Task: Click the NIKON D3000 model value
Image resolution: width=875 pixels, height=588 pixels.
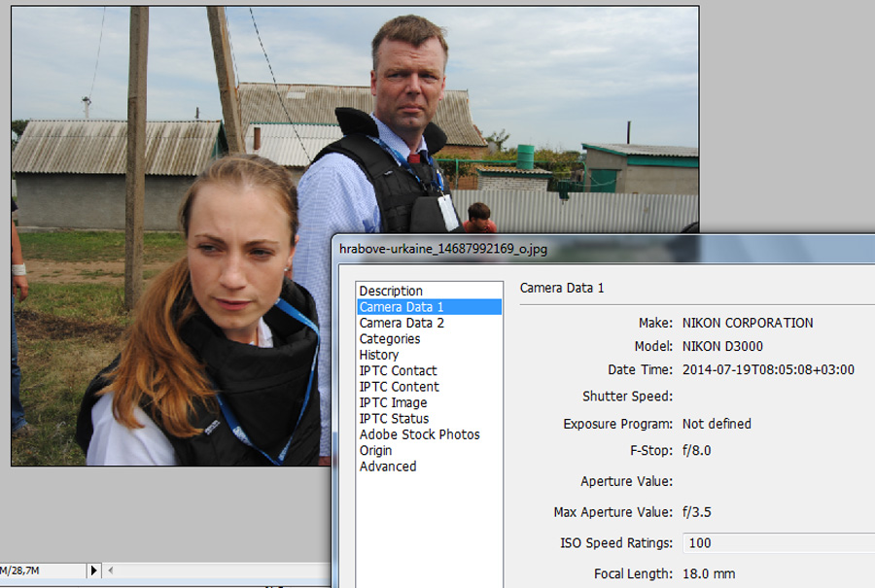Action: (x=722, y=346)
